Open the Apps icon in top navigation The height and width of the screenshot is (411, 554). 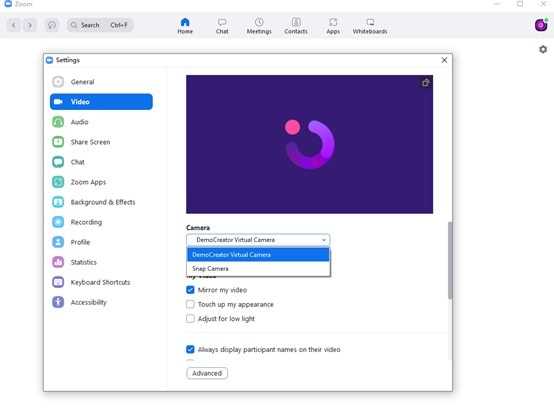333,22
